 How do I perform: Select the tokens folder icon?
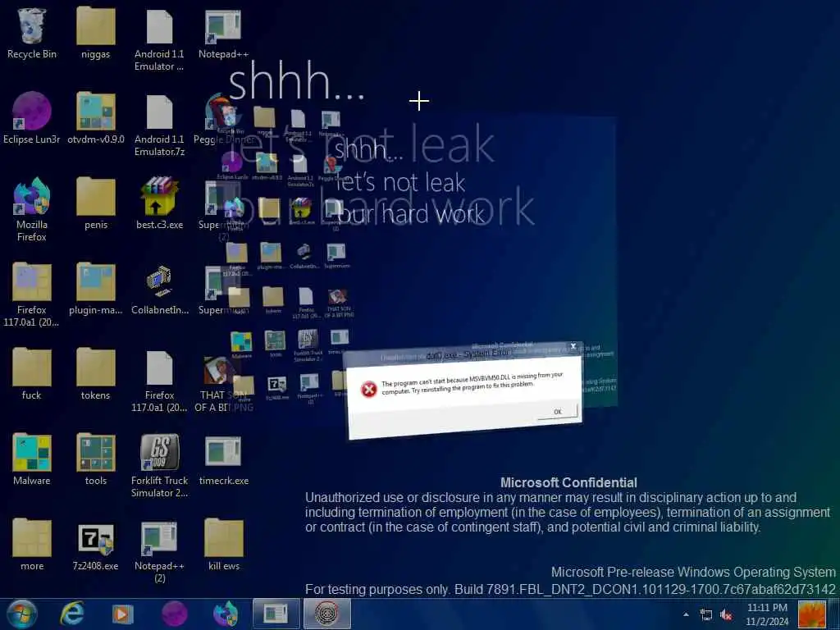click(95, 373)
